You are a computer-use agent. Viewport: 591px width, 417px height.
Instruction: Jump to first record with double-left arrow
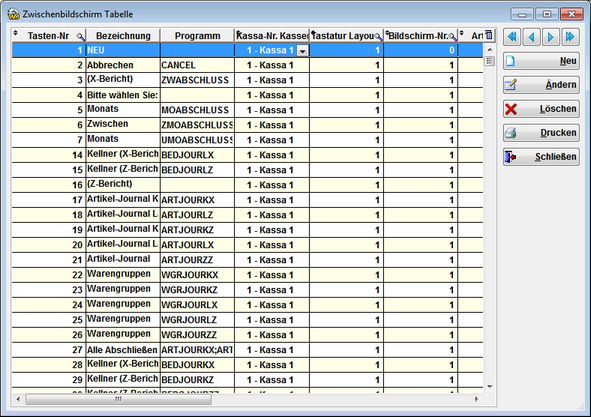point(512,37)
